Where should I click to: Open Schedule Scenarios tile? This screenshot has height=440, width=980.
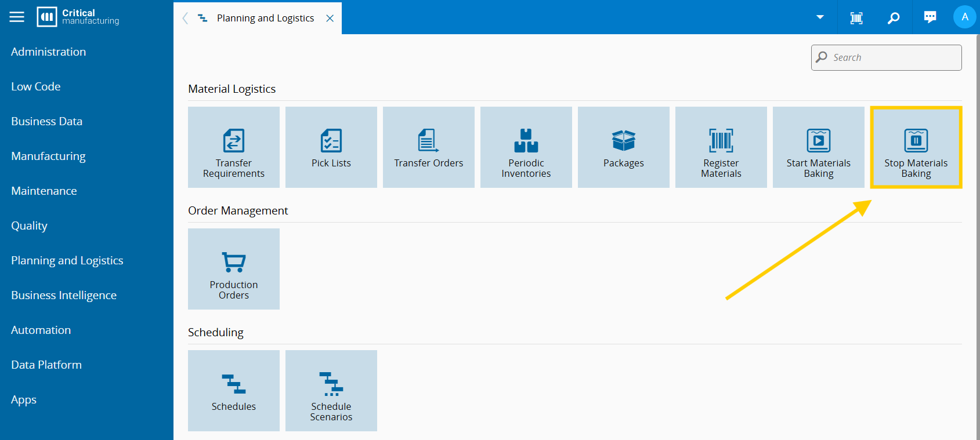[x=331, y=391]
